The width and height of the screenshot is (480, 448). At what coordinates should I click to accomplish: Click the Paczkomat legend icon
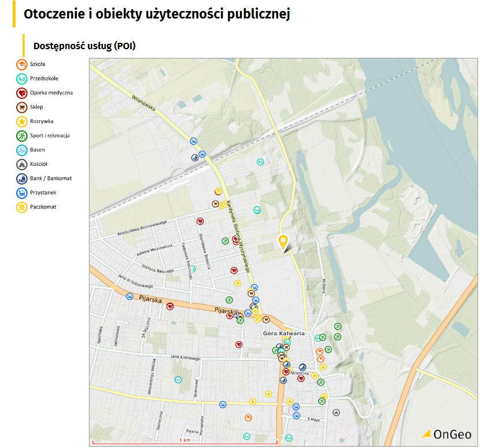tap(21, 207)
